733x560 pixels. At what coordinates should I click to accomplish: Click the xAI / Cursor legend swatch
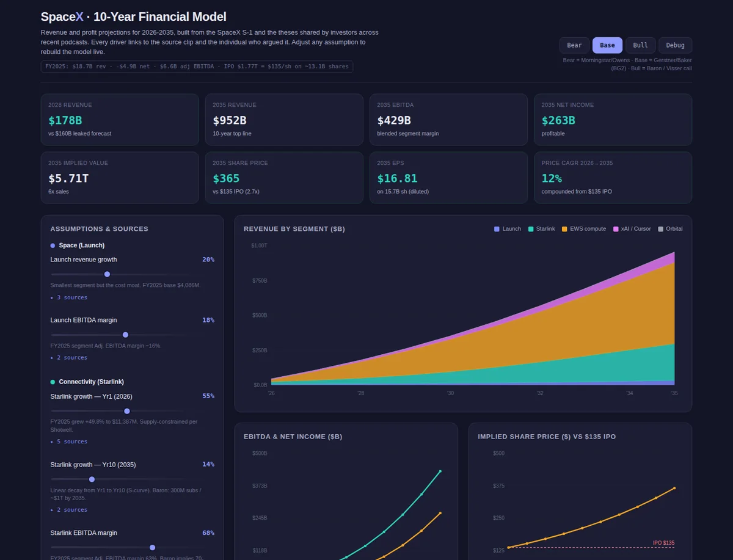pos(616,229)
